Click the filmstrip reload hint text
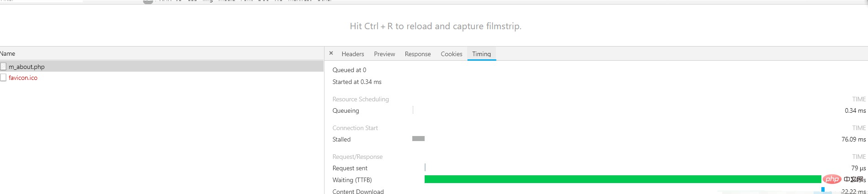This screenshot has width=868, height=194. pyautogui.click(x=435, y=26)
